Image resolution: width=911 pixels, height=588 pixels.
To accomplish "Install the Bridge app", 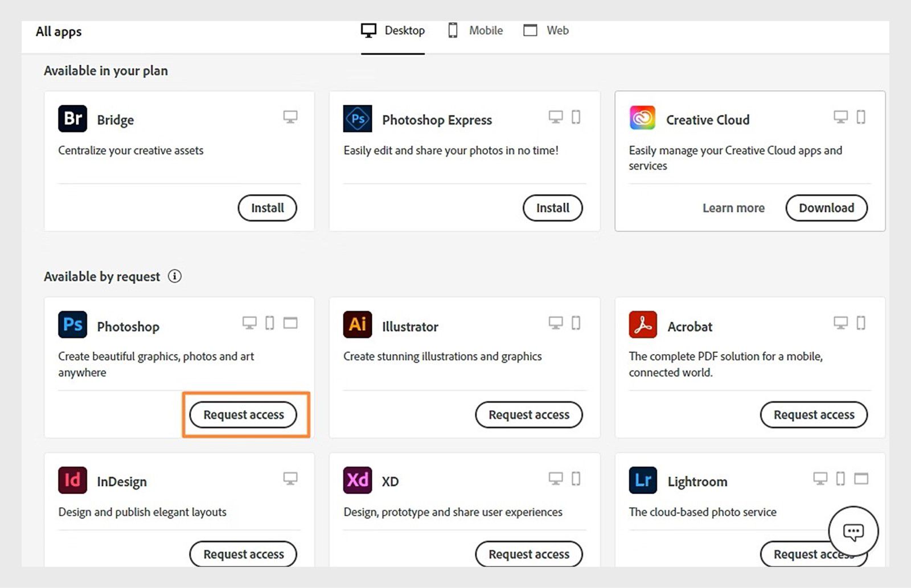I will point(267,208).
